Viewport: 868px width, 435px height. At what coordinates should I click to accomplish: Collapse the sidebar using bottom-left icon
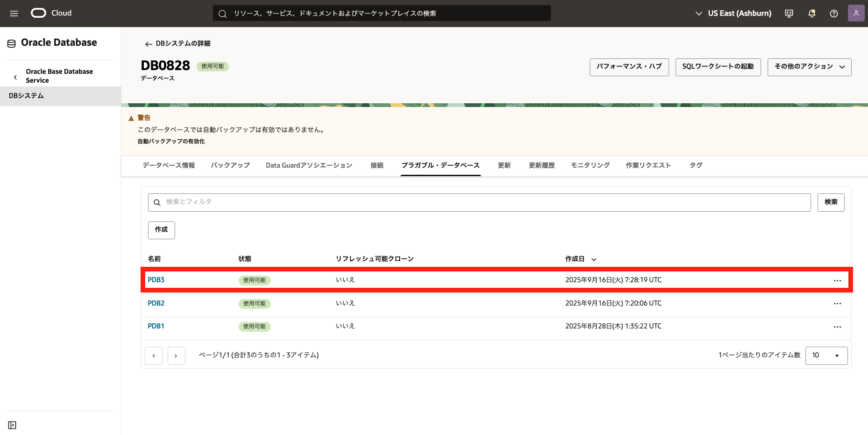click(12, 425)
